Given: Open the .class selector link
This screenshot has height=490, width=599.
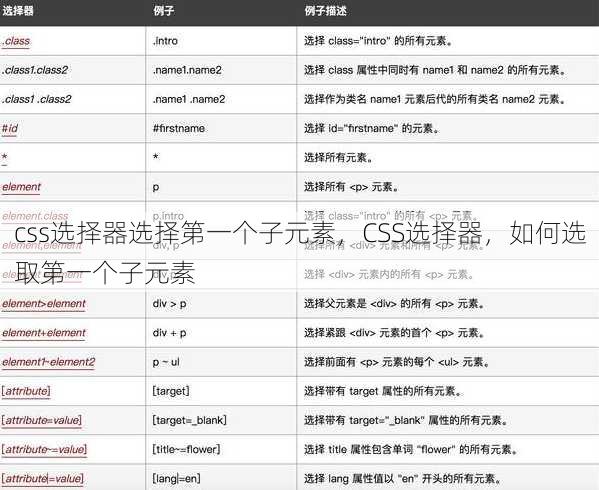Looking at the screenshot, I should 16,41.
